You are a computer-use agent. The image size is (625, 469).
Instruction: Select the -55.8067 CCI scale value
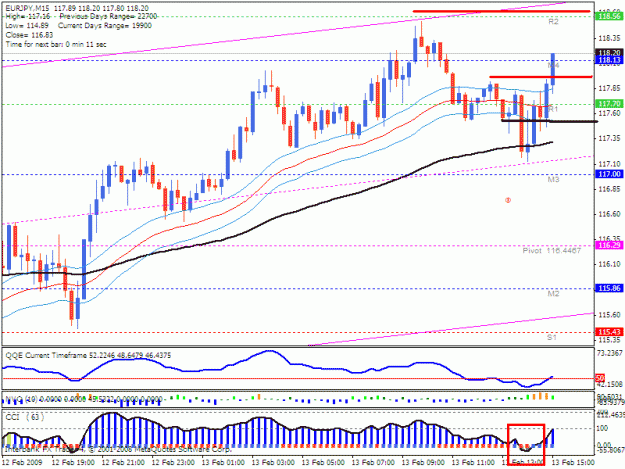point(610,450)
